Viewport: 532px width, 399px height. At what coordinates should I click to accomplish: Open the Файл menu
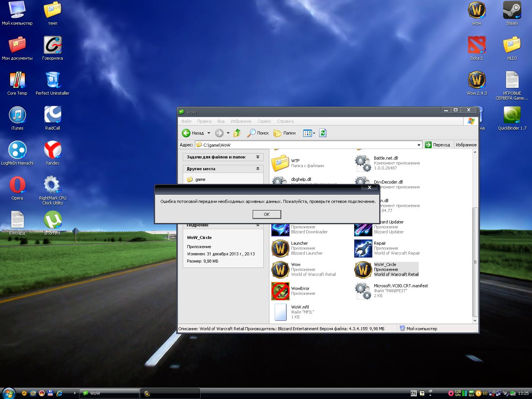coord(186,121)
